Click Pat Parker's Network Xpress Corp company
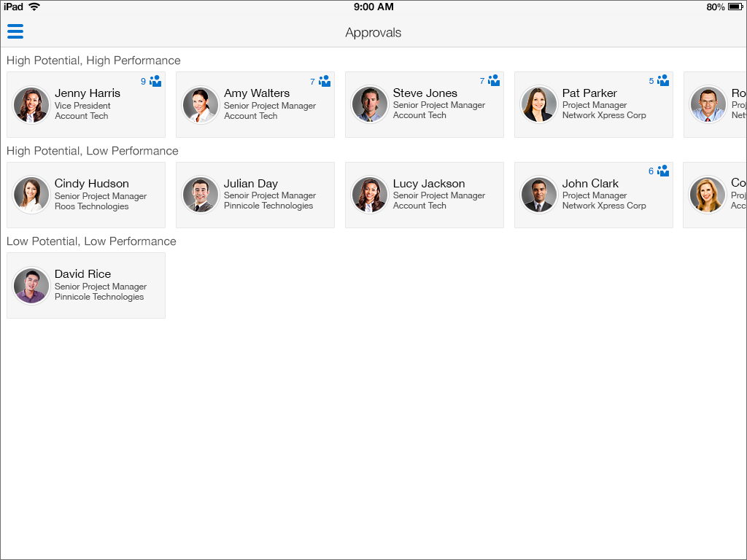Screen dimensions: 747x560 tap(604, 115)
